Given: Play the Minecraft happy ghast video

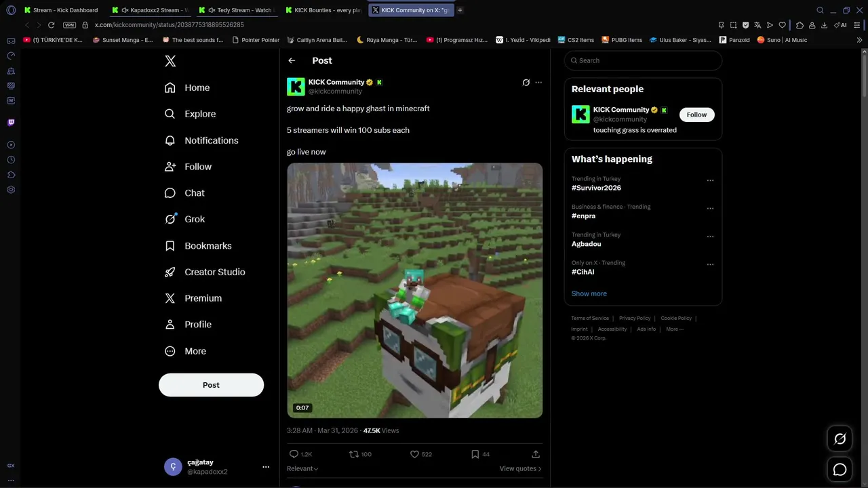Looking at the screenshot, I should 414,290.
